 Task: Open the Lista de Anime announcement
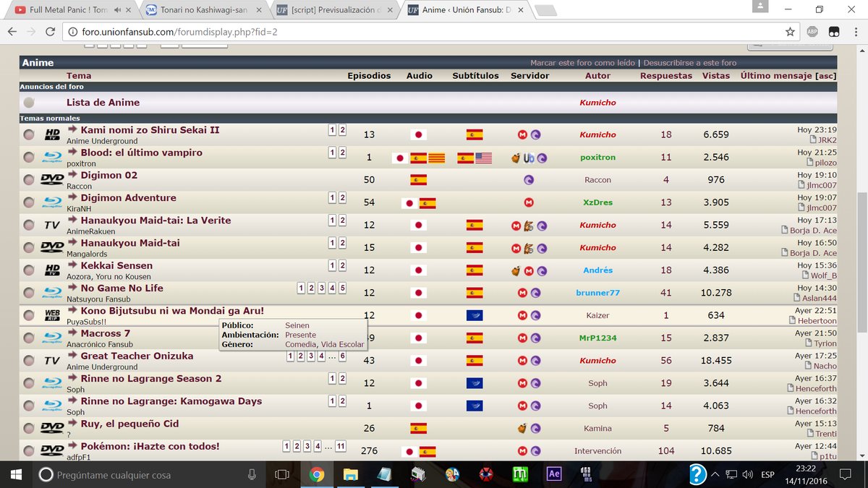point(103,103)
